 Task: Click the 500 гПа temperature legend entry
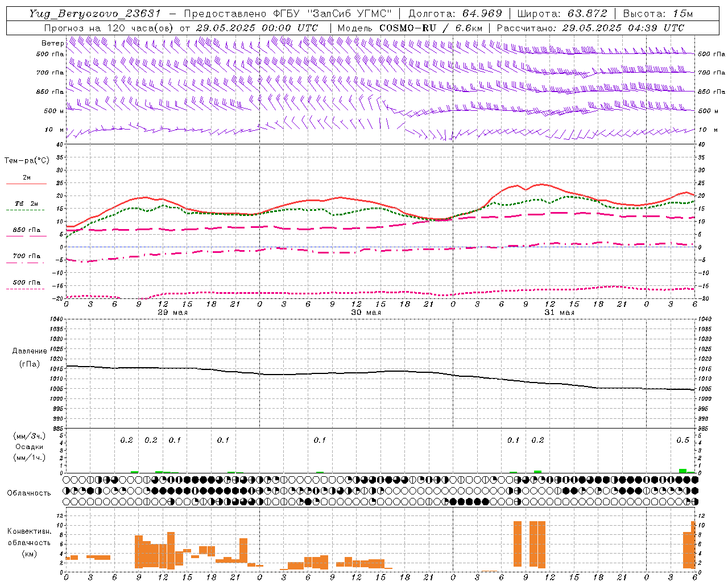pos(27,282)
